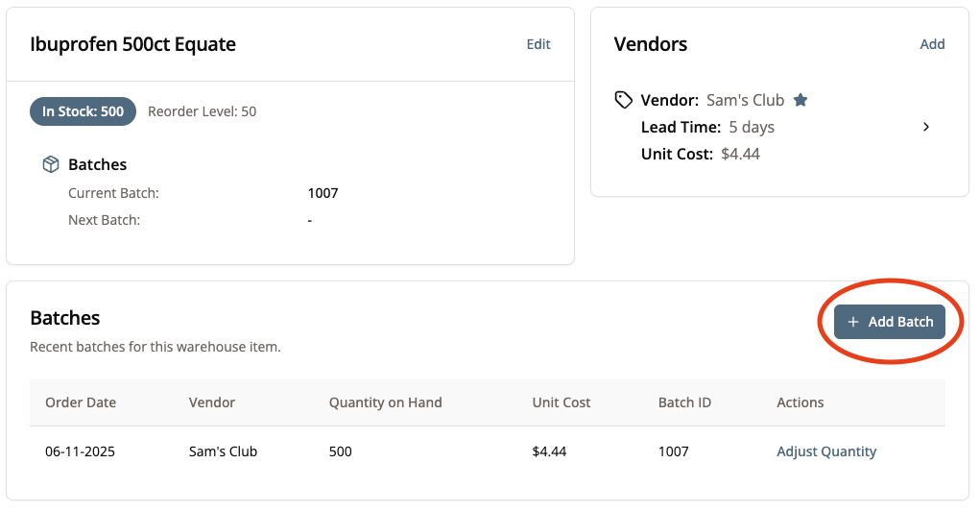Select the 06-11-2025 order date cell
Viewport: 980px width, 512px height.
80,451
